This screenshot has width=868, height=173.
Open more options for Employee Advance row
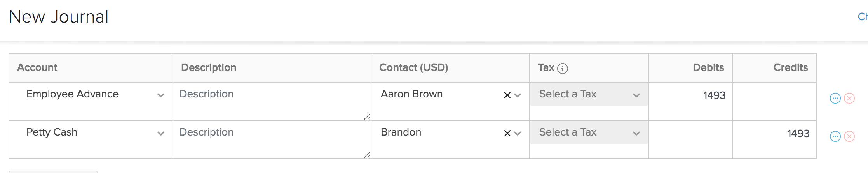coord(835,98)
